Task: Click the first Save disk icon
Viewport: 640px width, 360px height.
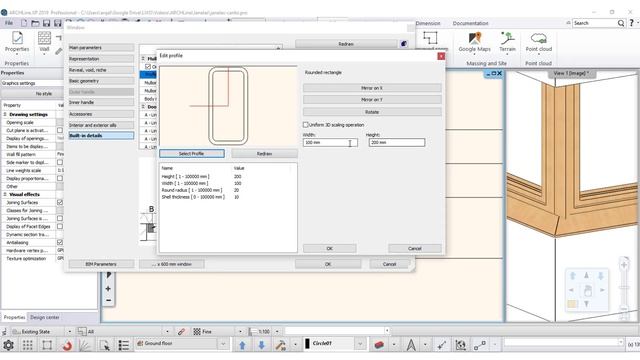Action: point(47,23)
